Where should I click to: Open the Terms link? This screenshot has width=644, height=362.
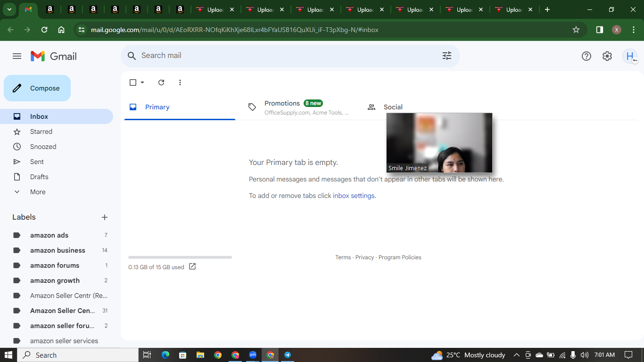point(343,257)
